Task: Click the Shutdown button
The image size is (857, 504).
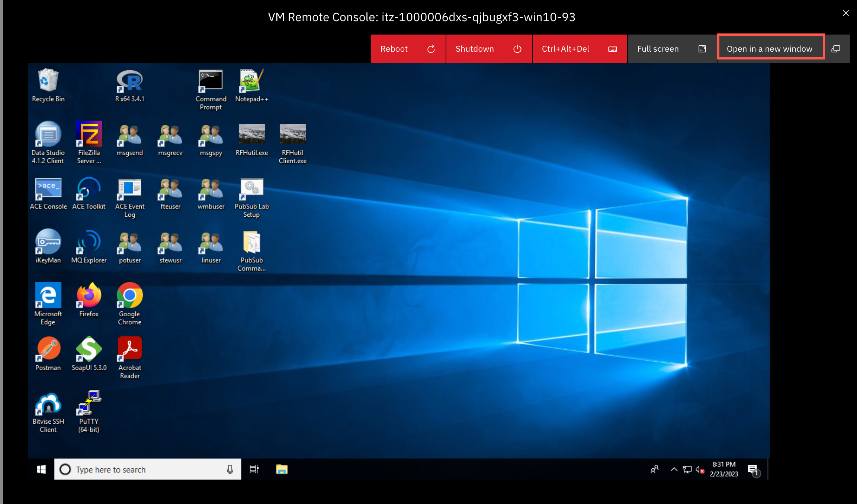Action: click(x=489, y=49)
